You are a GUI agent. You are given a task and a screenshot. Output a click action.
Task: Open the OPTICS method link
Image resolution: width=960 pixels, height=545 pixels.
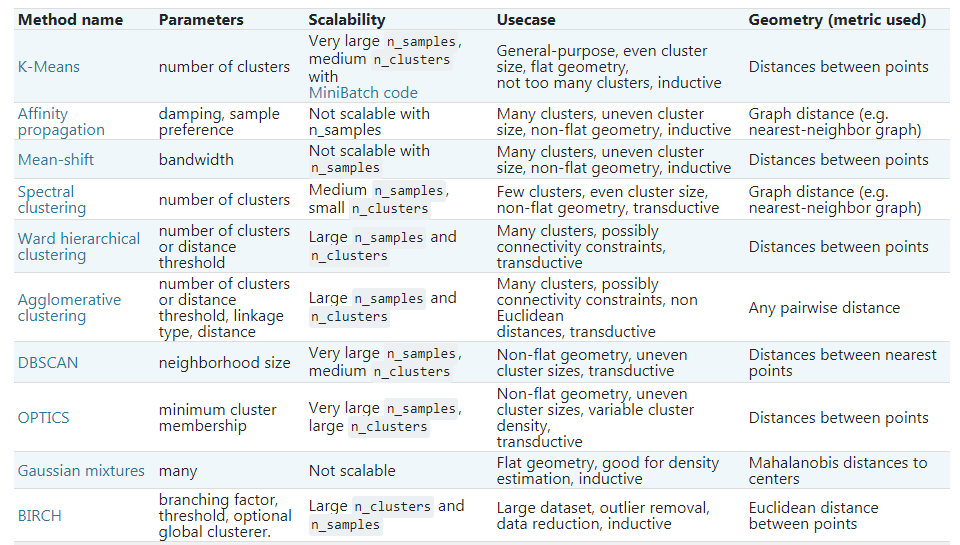click(x=43, y=418)
